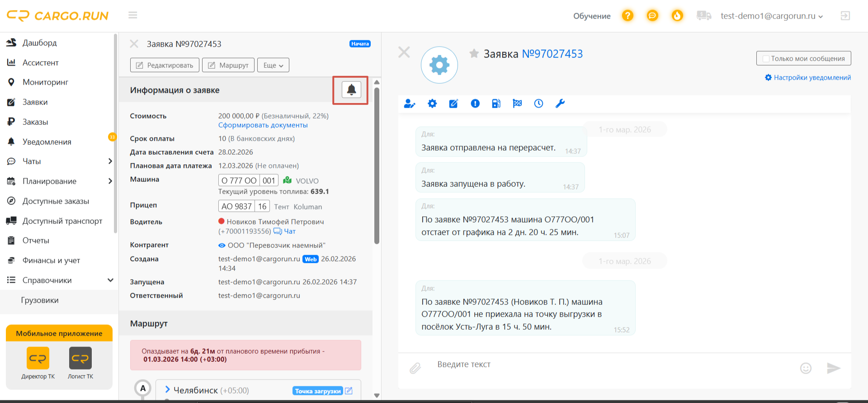Screen dimensions: 868x403
Task: Click the exclamation info icon in chat toolbar
Action: tap(475, 104)
